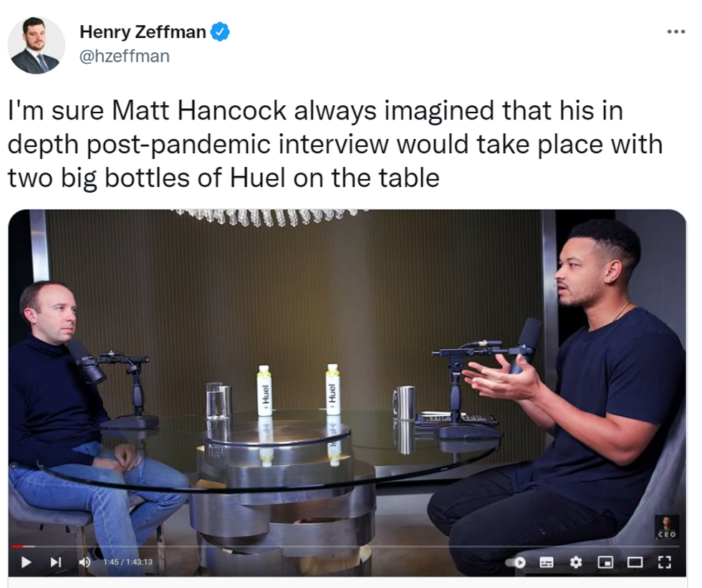
Task: Turn on subtitles captions button
Action: 546,562
